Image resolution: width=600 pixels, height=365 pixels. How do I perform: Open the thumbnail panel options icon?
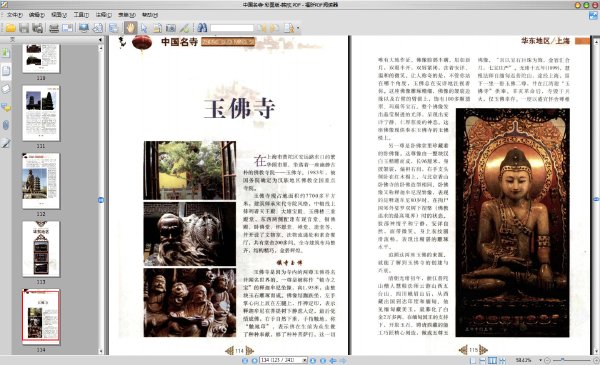pyautogui.click(x=13, y=40)
